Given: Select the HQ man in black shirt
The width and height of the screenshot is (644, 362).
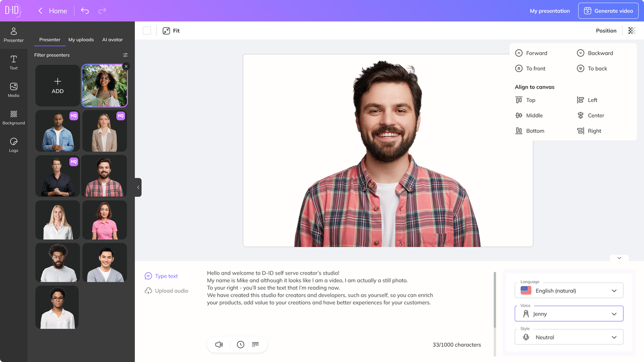Looking at the screenshot, I should coord(58,176).
